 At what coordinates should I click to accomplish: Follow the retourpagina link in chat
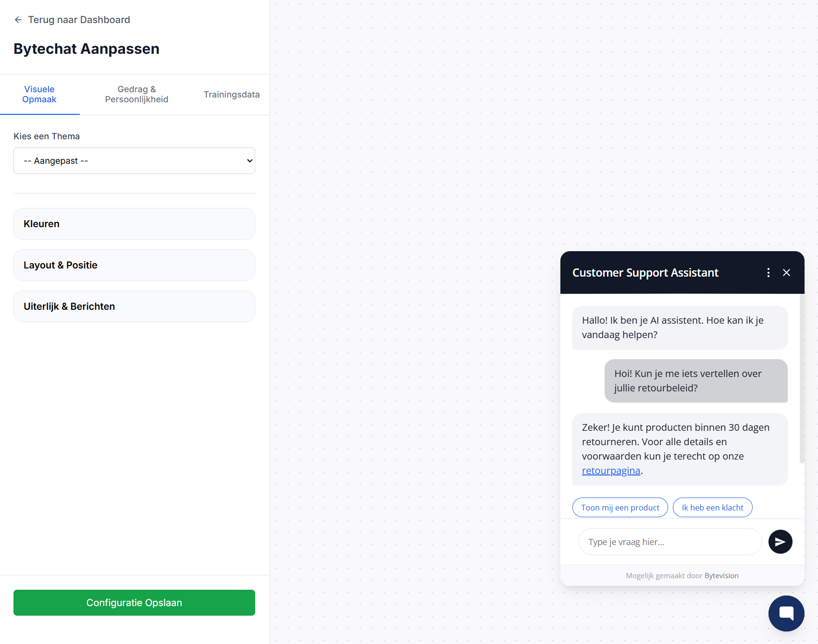pyautogui.click(x=611, y=471)
